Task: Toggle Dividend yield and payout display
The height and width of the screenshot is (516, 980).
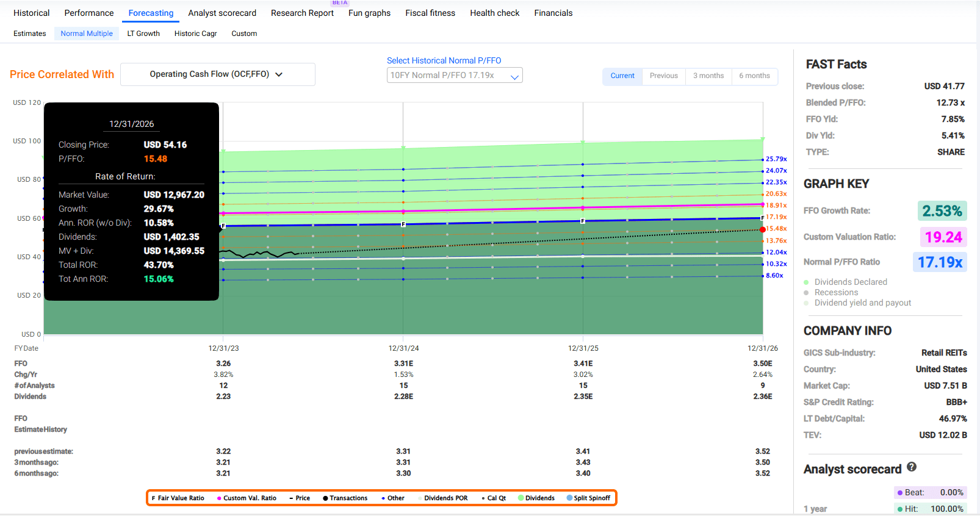Action: [862, 303]
